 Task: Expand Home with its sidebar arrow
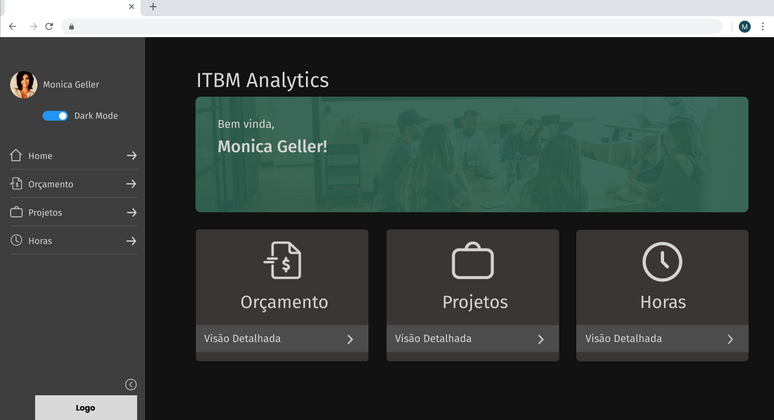coord(131,156)
